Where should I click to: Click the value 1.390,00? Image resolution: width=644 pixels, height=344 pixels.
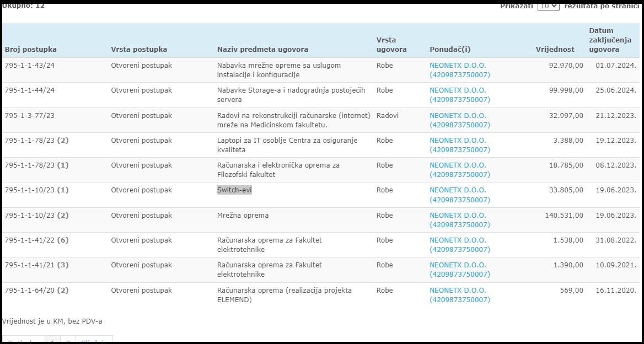coord(568,266)
